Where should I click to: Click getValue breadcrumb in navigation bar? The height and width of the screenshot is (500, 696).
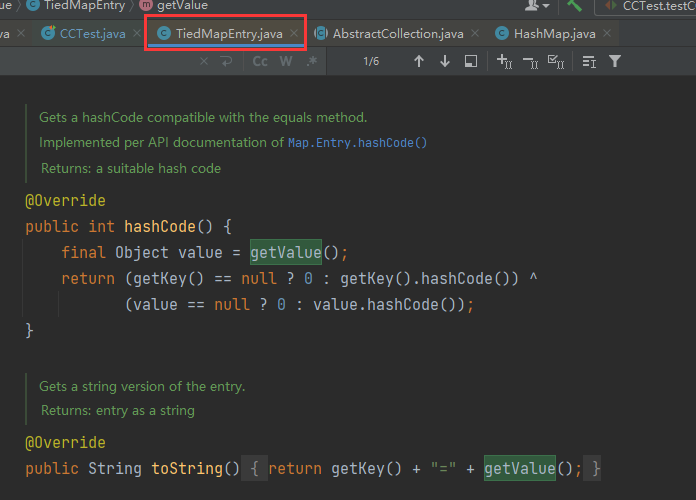tap(182, 6)
